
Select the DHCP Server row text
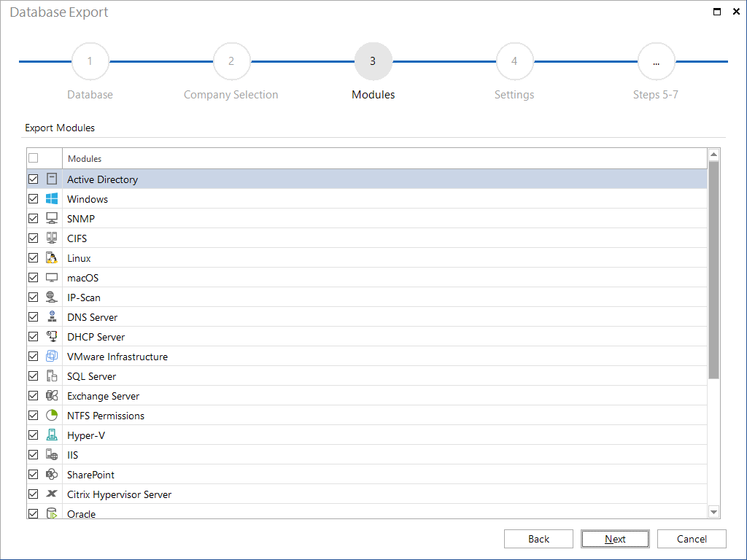(x=96, y=337)
